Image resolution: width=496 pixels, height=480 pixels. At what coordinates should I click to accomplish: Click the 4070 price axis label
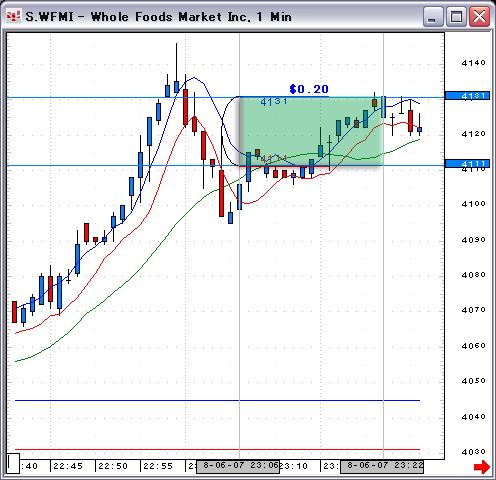click(x=473, y=310)
